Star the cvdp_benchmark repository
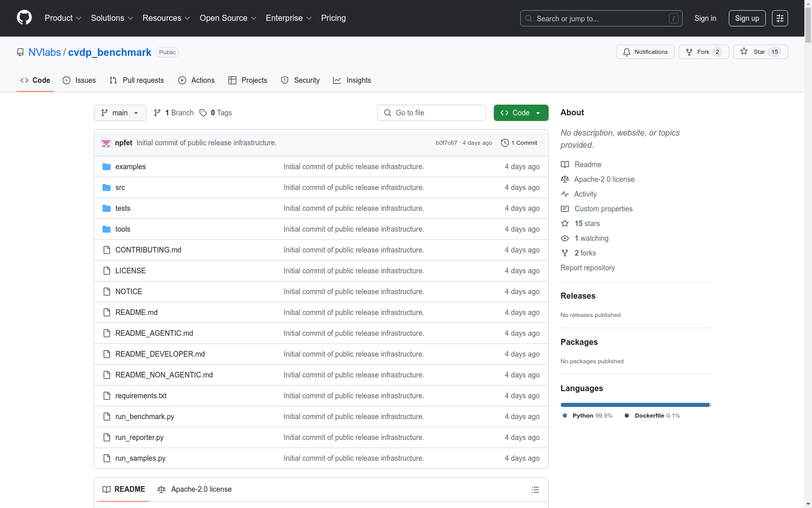This screenshot has height=508, width=812. pos(760,52)
